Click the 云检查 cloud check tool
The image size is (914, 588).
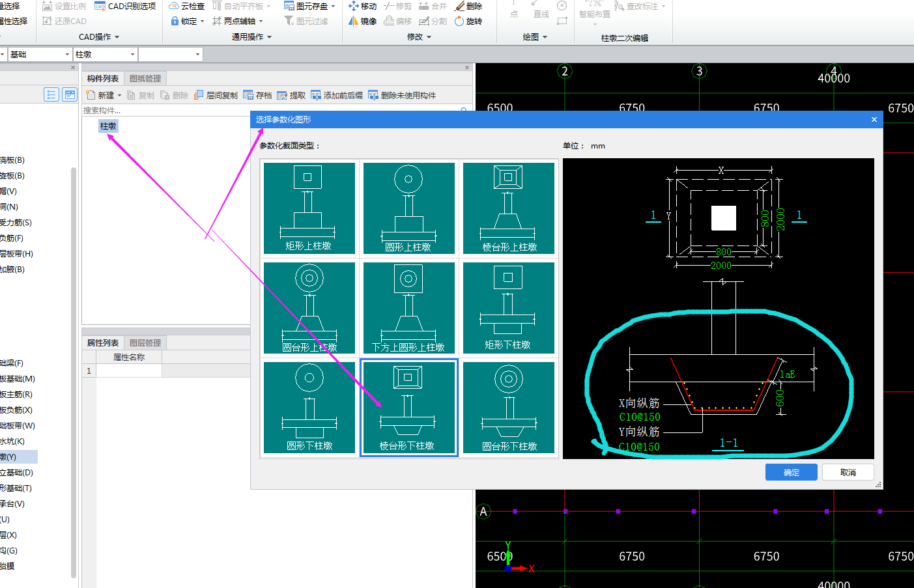coord(187,6)
